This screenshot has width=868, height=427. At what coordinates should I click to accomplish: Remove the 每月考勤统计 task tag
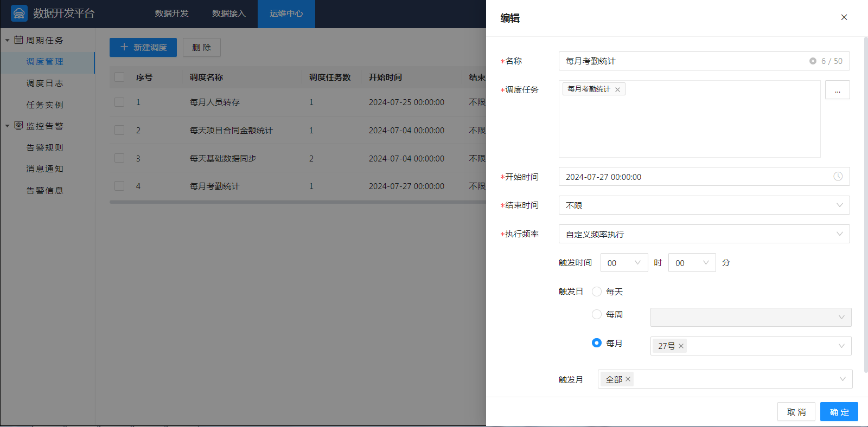coord(617,90)
